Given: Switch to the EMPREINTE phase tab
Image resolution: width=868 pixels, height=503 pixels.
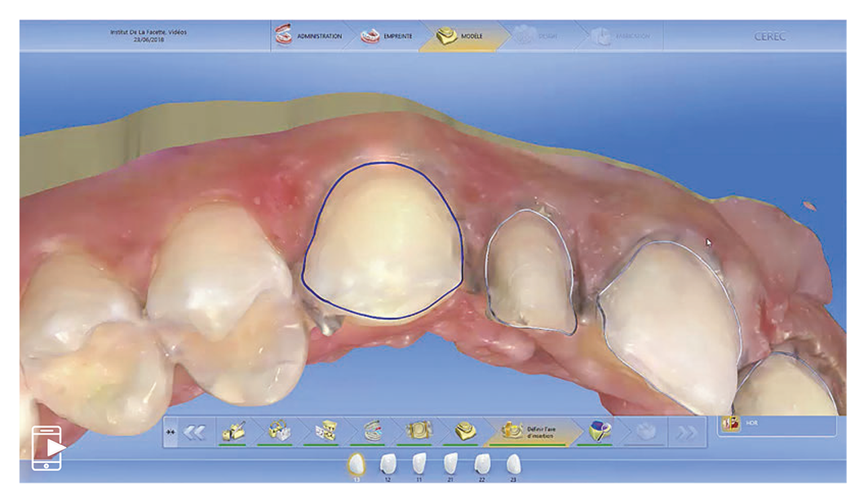Looking at the screenshot, I should 387,37.
